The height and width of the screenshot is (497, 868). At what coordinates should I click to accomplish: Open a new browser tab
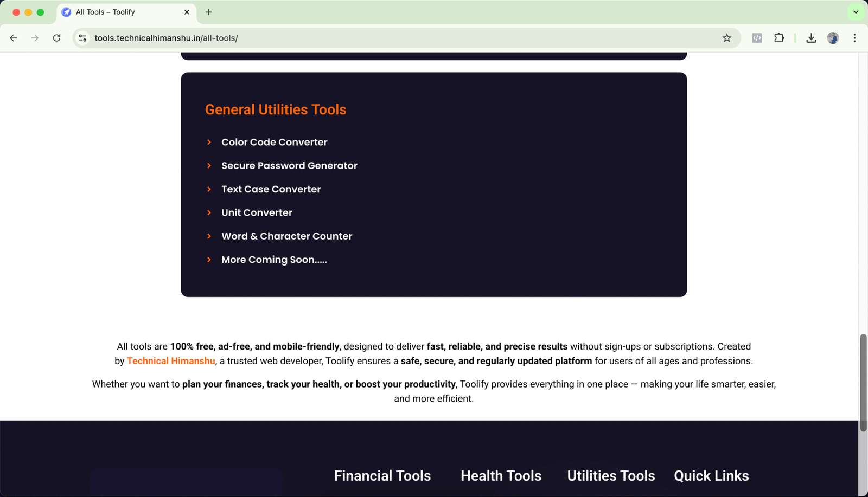208,12
